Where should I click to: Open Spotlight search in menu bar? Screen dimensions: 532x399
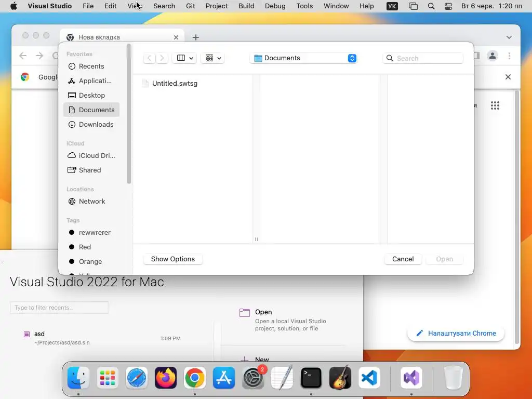[x=431, y=6]
